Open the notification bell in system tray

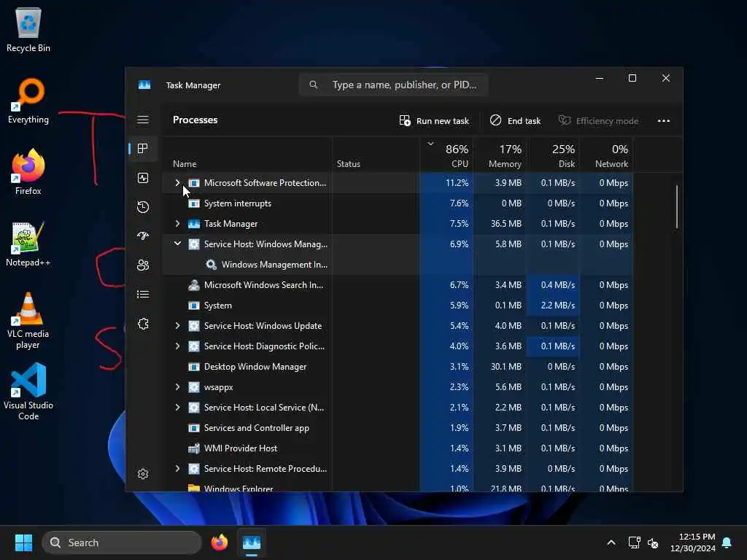727,542
